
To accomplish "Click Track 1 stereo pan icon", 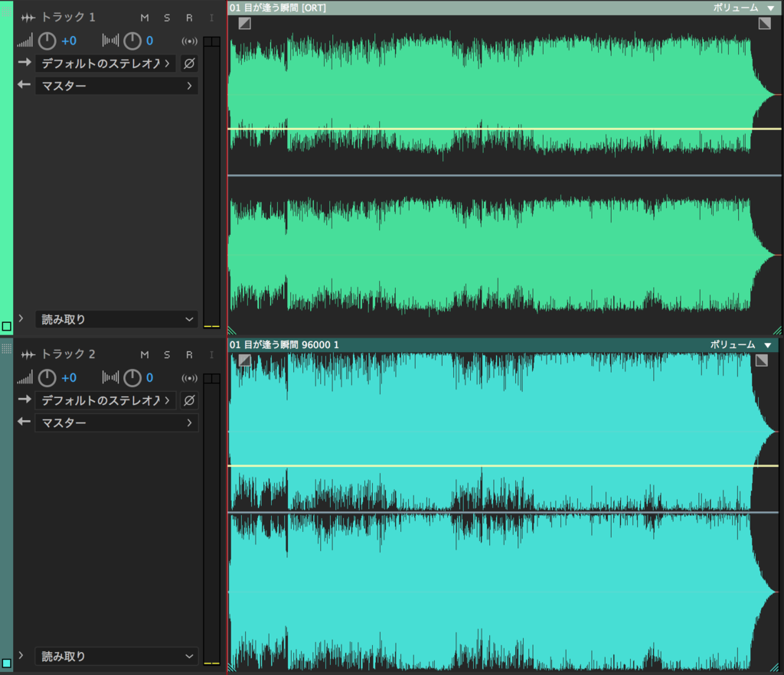I will (110, 41).
